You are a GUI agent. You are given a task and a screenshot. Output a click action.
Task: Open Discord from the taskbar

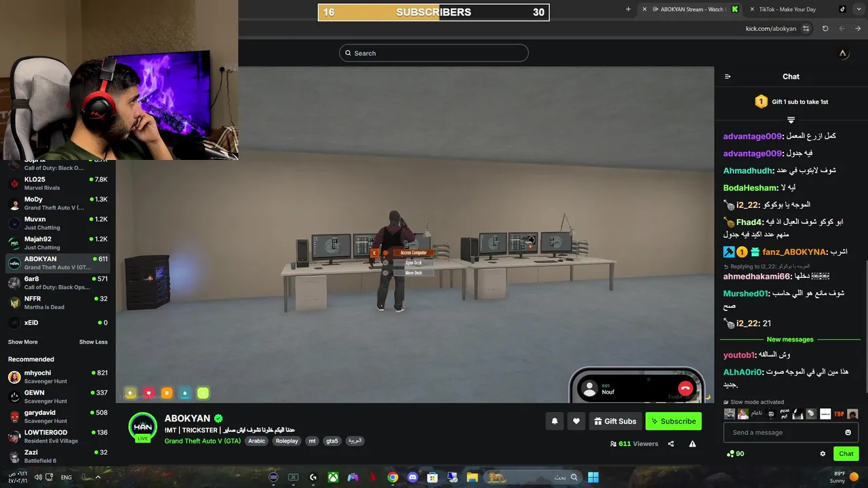[412, 477]
